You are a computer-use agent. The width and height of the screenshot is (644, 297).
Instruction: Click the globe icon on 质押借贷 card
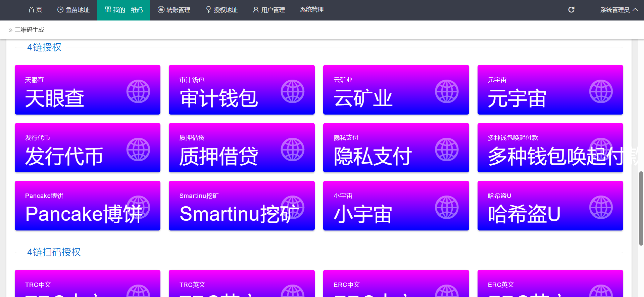[292, 150]
